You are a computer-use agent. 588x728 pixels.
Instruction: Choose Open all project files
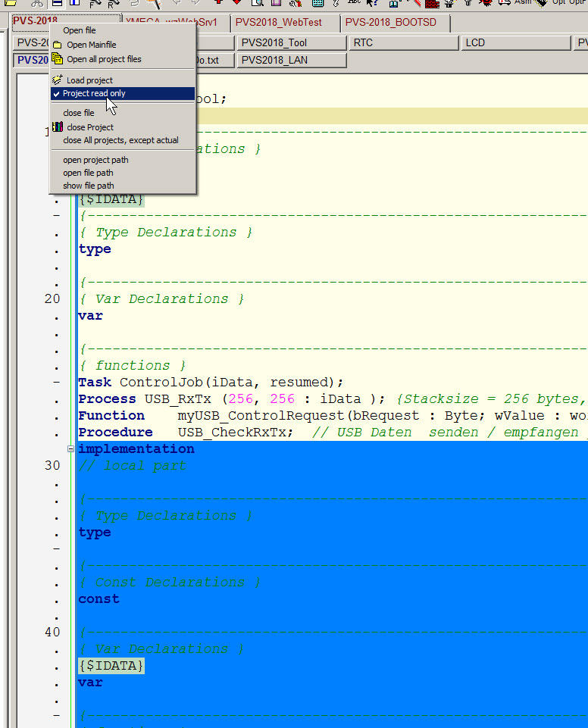click(123, 59)
